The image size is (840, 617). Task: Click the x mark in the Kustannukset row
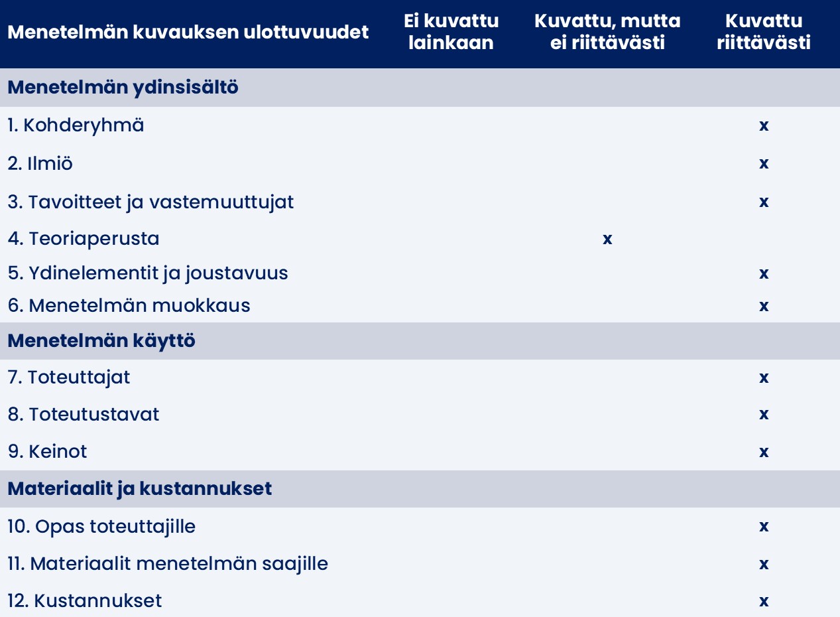click(x=764, y=602)
